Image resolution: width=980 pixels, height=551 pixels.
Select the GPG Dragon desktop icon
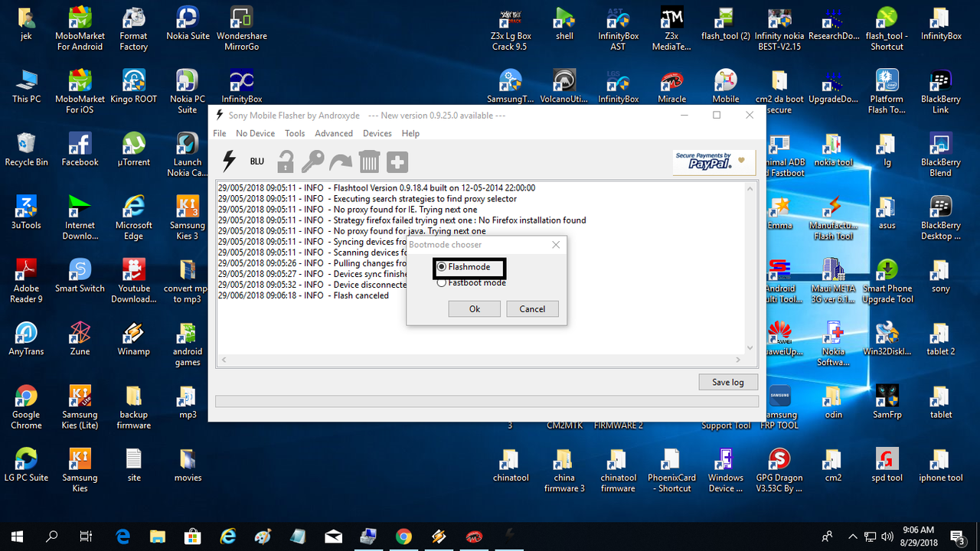tap(779, 470)
